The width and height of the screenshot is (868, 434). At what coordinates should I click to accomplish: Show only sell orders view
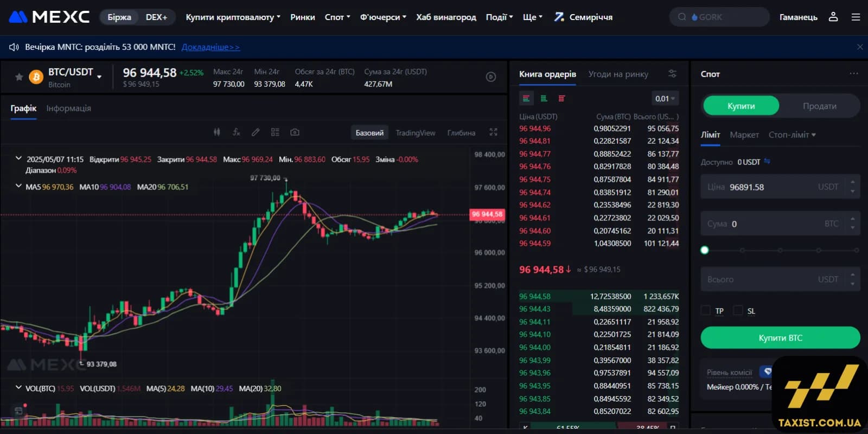pos(561,98)
